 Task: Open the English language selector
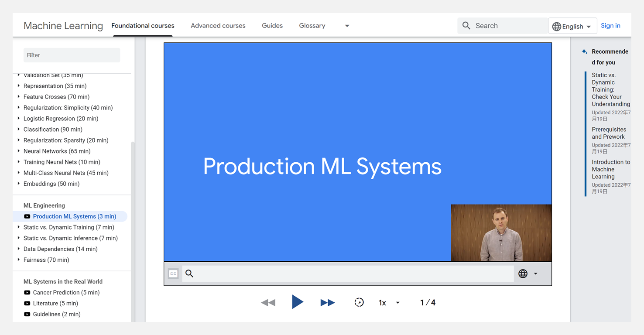(x=572, y=26)
